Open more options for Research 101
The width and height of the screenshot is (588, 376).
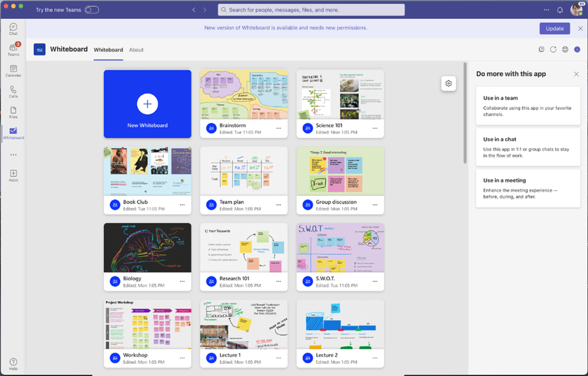tap(279, 282)
